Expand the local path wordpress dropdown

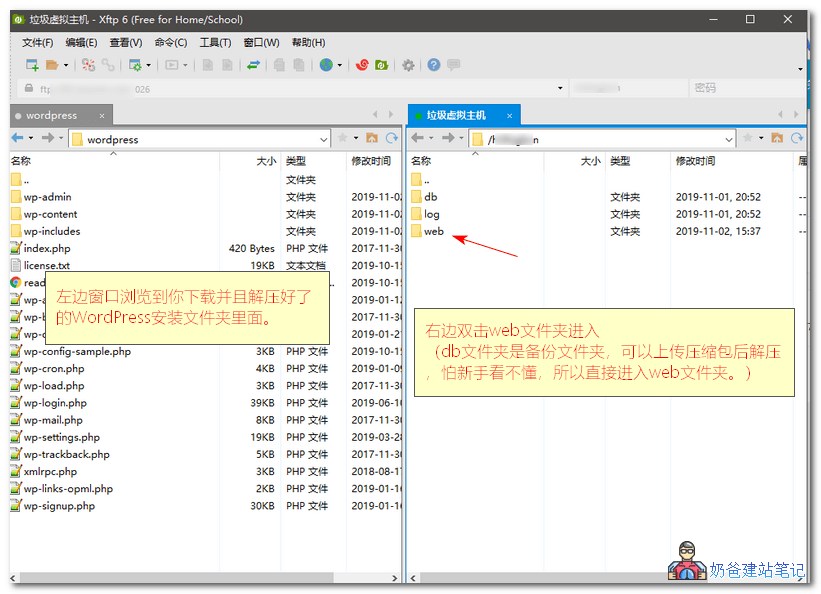[325, 140]
